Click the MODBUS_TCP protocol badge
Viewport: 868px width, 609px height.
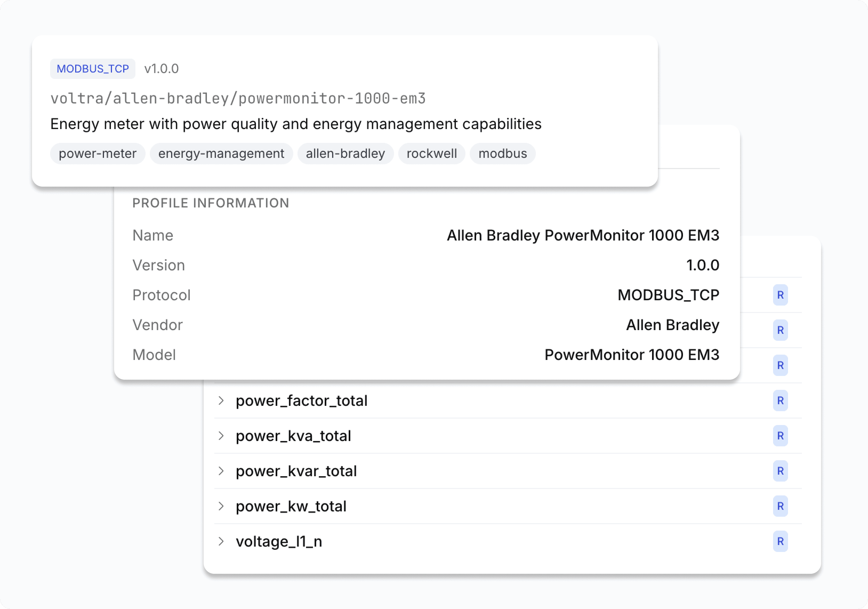pyautogui.click(x=93, y=69)
